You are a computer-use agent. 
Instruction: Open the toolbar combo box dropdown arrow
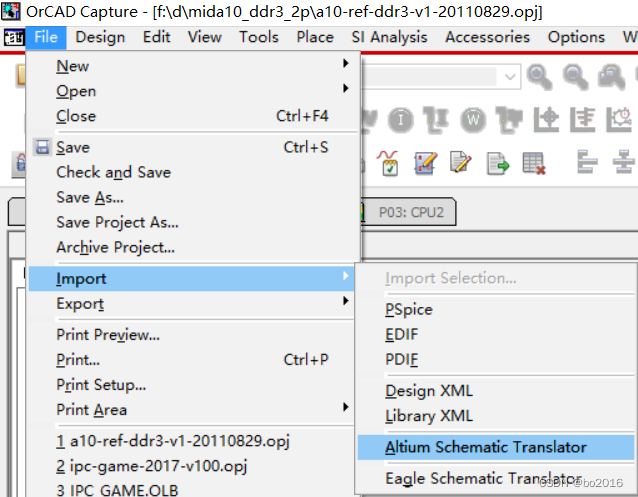[x=510, y=77]
